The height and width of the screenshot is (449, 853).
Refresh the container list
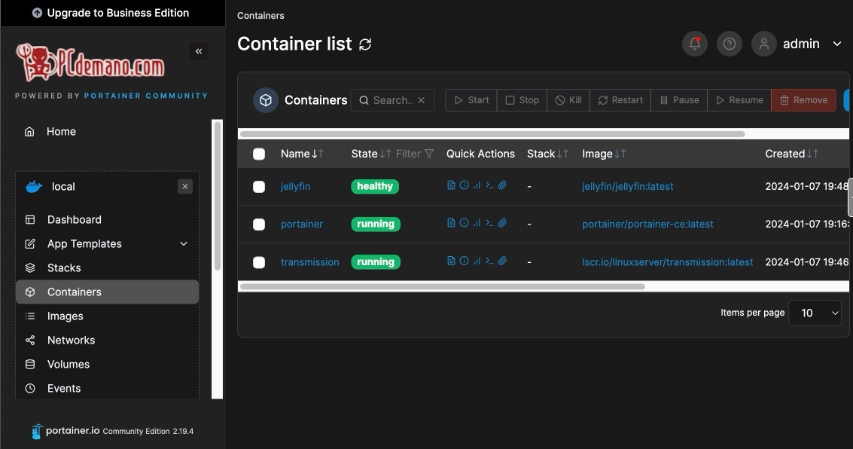click(x=365, y=44)
